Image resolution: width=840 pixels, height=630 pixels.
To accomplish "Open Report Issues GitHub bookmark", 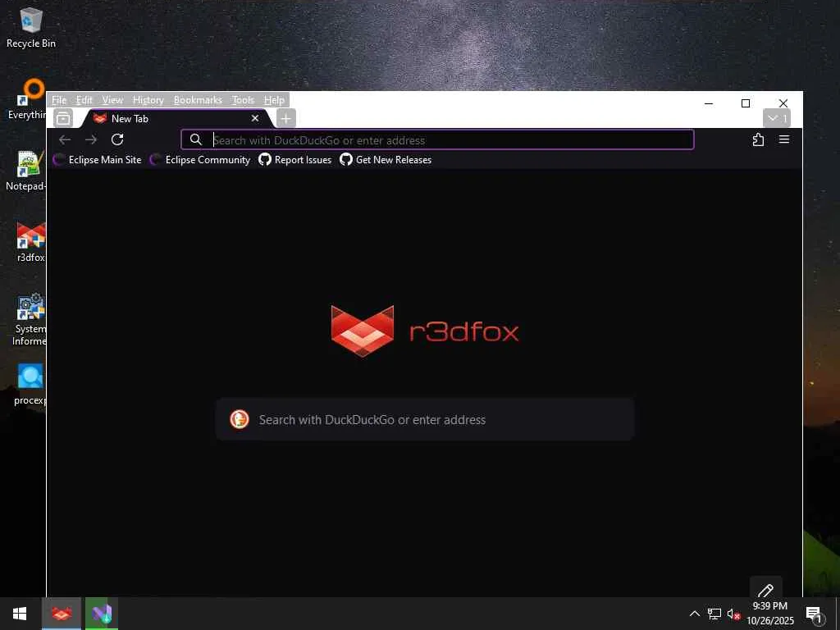I will 295,160.
